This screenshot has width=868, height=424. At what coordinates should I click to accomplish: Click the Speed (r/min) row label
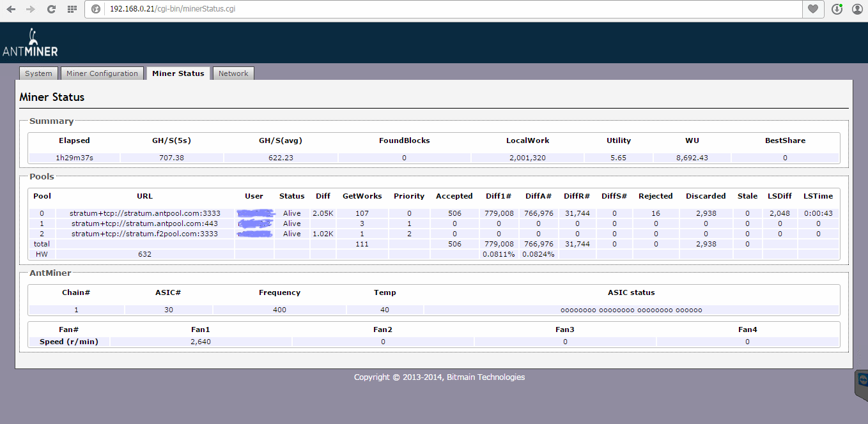[x=69, y=342]
